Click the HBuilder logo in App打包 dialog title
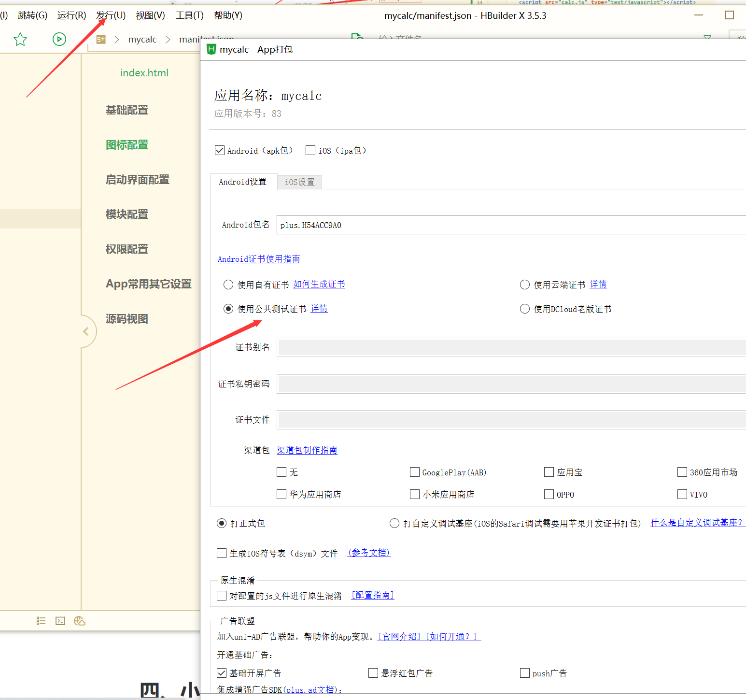The height and width of the screenshot is (700, 746). 211,49
